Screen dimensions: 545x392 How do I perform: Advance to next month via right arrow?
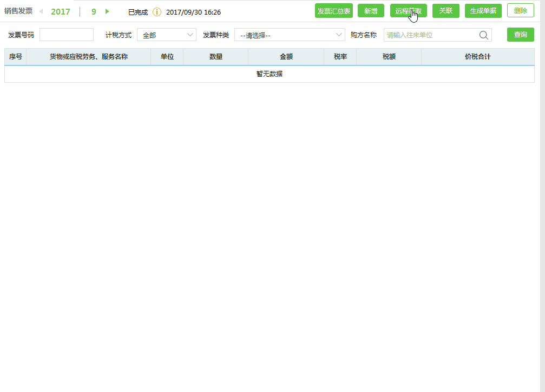pyautogui.click(x=106, y=11)
